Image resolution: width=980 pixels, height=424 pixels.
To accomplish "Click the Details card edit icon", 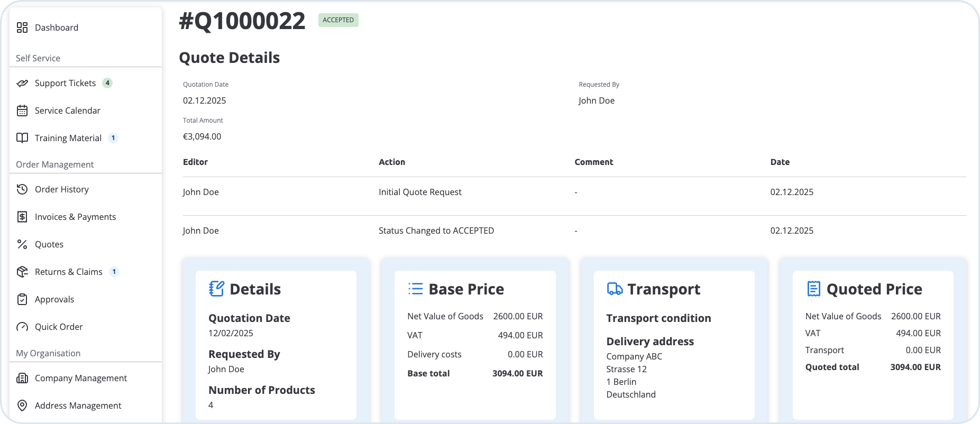I will pyautogui.click(x=217, y=289).
